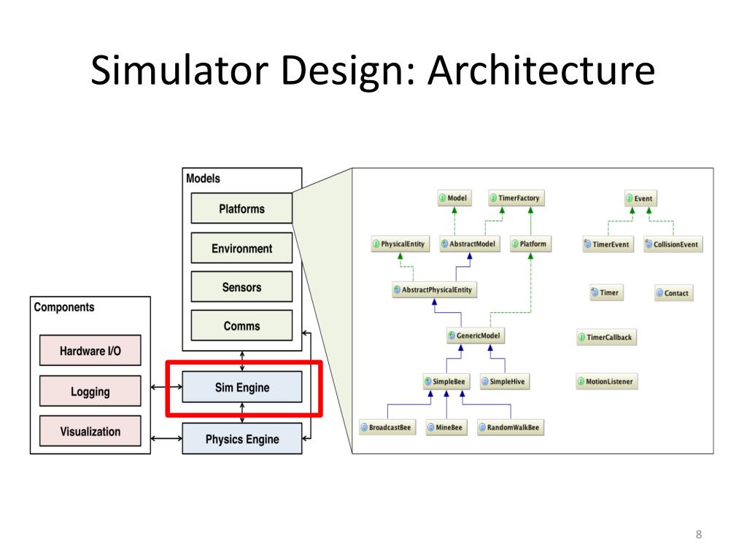Click the "BroadcastBee" label text
This screenshot has height=560, width=747.
pos(390,427)
